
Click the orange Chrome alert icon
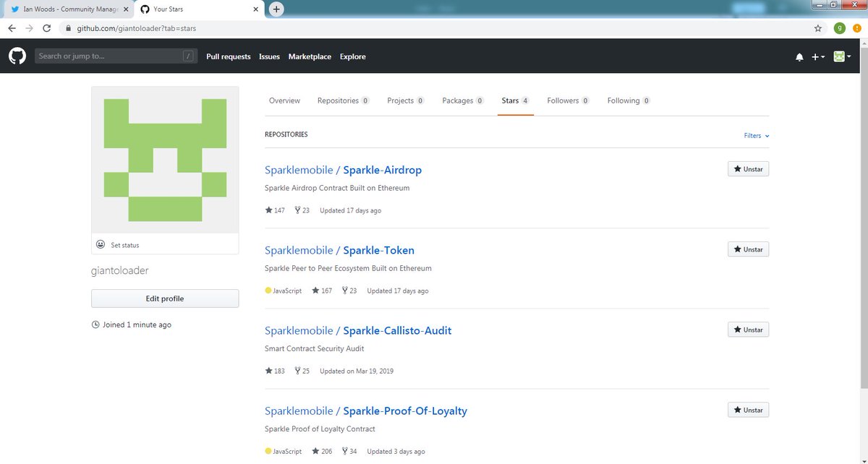[x=856, y=28]
